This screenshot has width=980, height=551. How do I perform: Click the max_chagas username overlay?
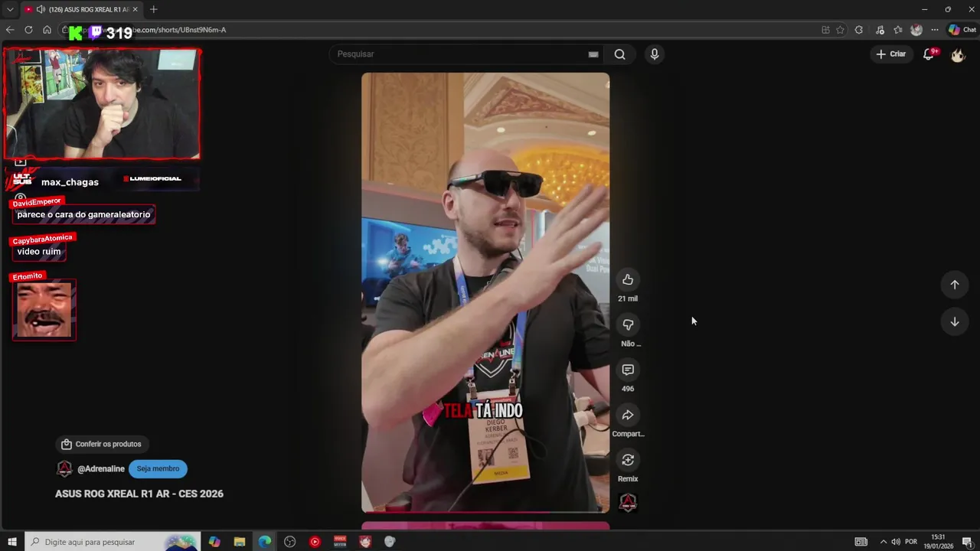click(70, 182)
